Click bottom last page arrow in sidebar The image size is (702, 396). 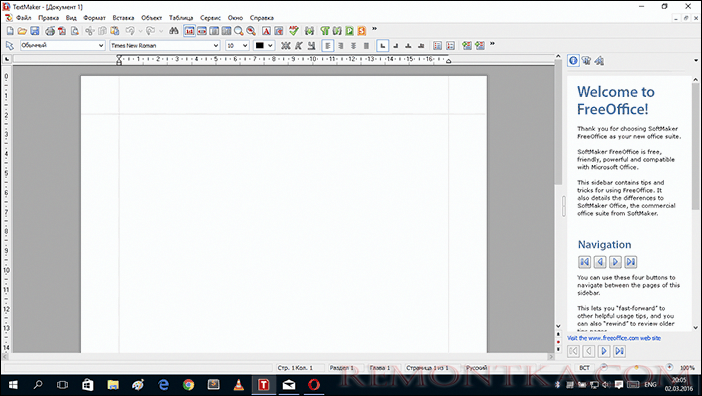point(619,351)
